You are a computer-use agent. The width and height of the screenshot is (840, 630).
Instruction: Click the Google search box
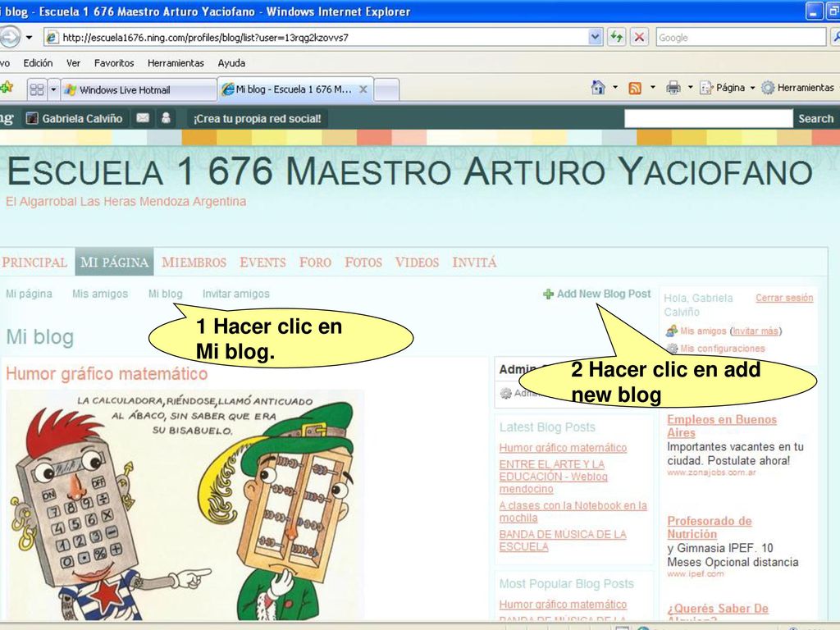741,38
